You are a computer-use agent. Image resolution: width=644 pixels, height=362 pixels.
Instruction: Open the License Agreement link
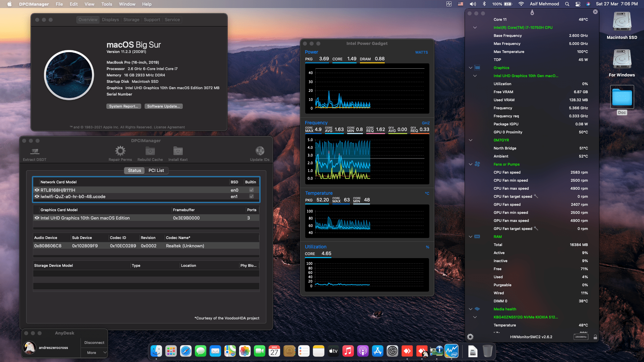(169, 127)
